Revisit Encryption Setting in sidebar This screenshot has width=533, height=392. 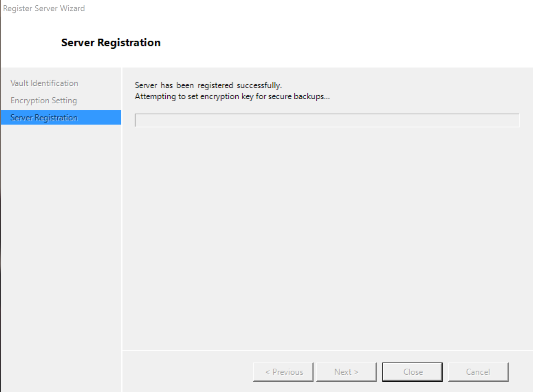point(43,100)
